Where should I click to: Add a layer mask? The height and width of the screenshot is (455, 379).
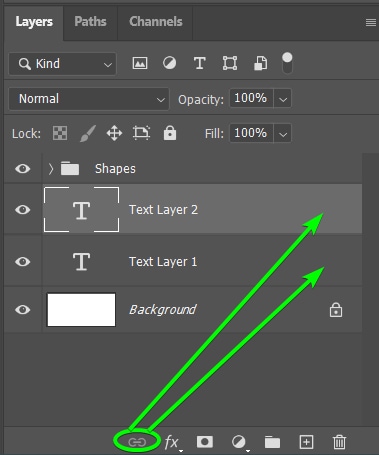(205, 442)
